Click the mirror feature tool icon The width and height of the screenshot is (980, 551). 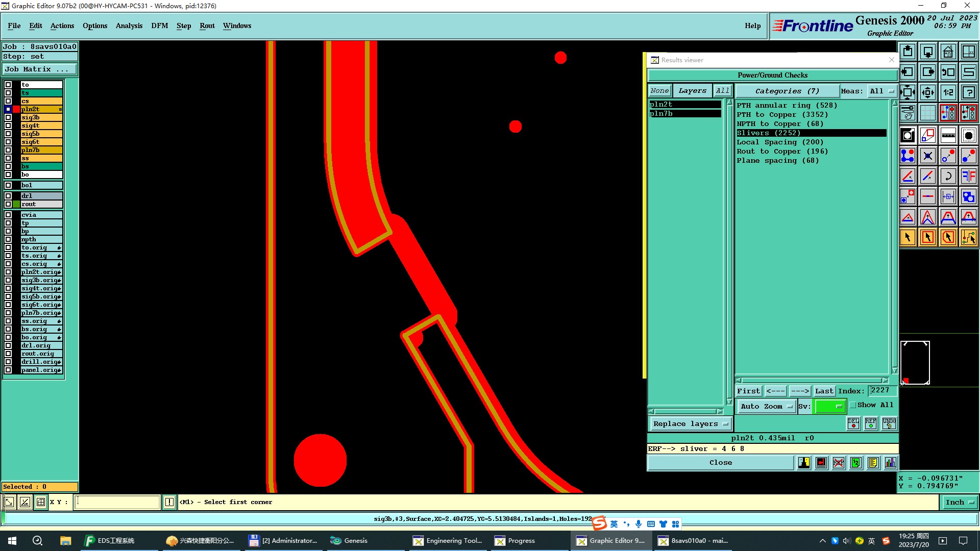click(968, 177)
